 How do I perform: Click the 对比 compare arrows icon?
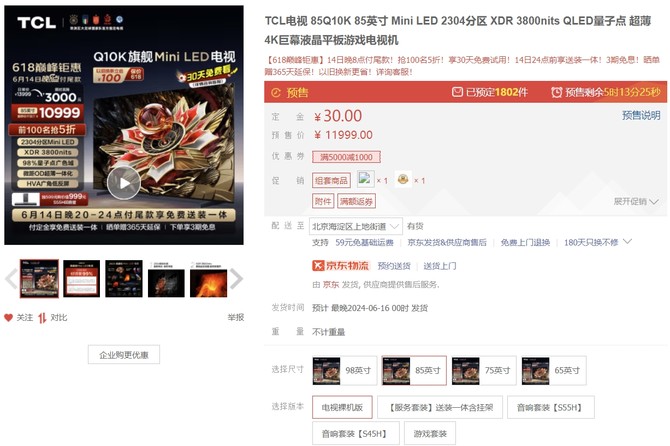tap(42, 318)
